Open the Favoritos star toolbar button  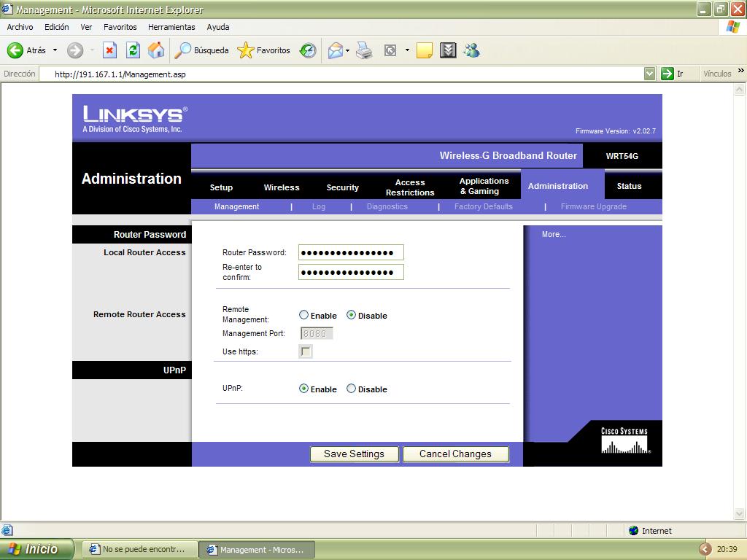click(263, 50)
